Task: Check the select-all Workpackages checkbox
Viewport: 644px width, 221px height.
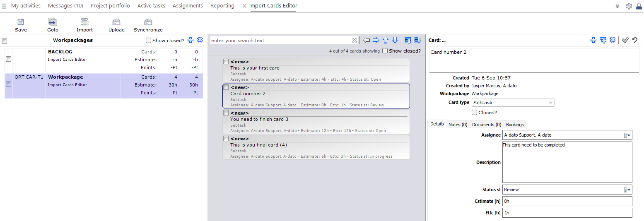Action: tap(4, 41)
